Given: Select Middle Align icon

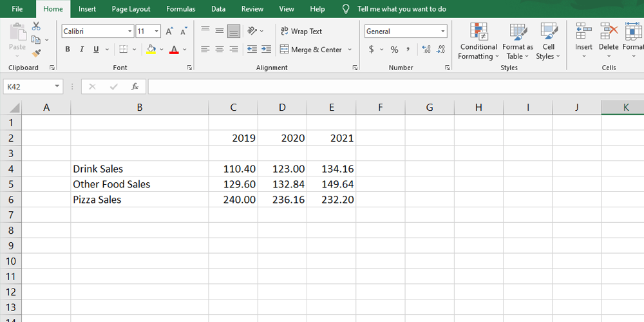Looking at the screenshot, I should [x=220, y=31].
